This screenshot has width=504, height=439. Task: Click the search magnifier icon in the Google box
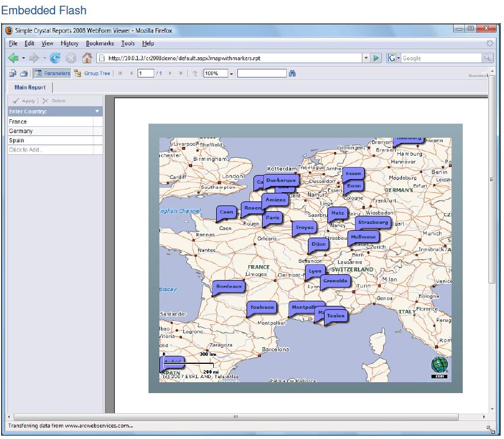coord(487,58)
